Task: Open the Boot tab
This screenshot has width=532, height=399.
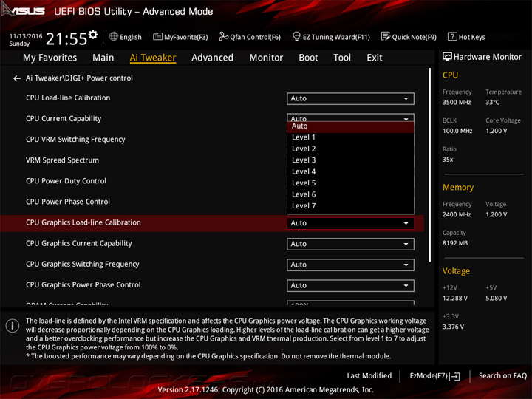Action: click(308, 58)
